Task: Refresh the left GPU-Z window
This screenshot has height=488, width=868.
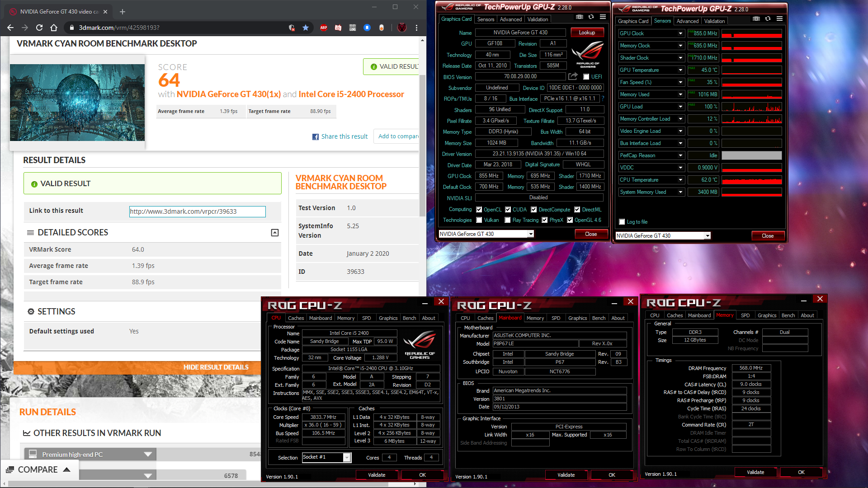Action: 591,17
